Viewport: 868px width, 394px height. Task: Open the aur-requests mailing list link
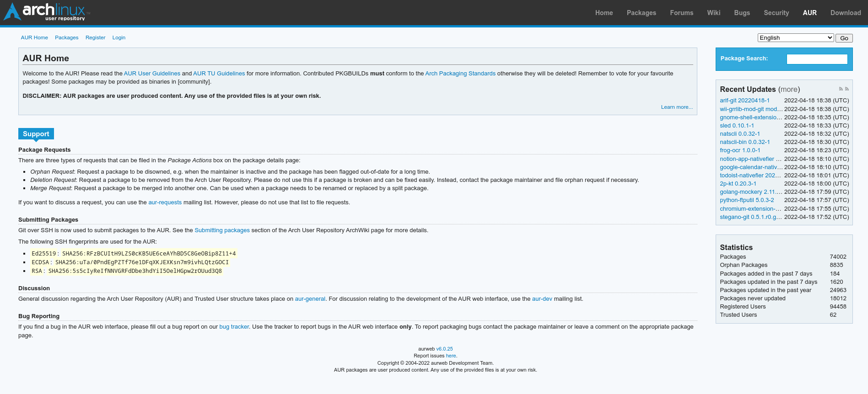point(165,202)
